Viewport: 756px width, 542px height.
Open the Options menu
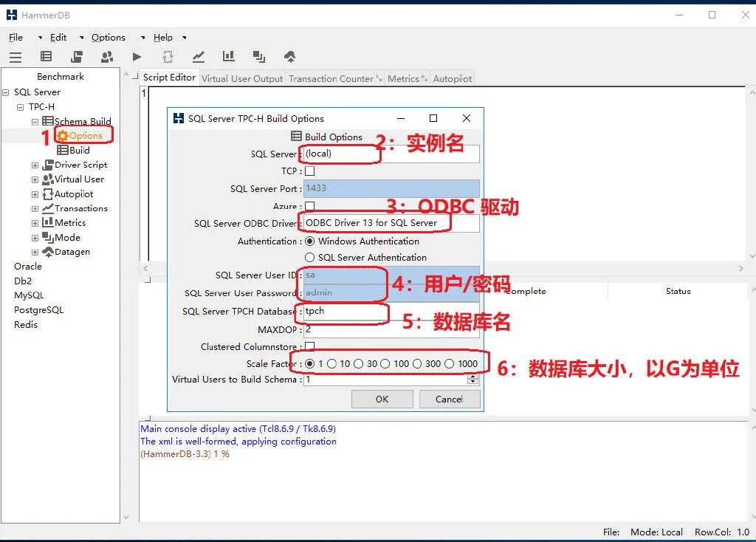click(108, 38)
